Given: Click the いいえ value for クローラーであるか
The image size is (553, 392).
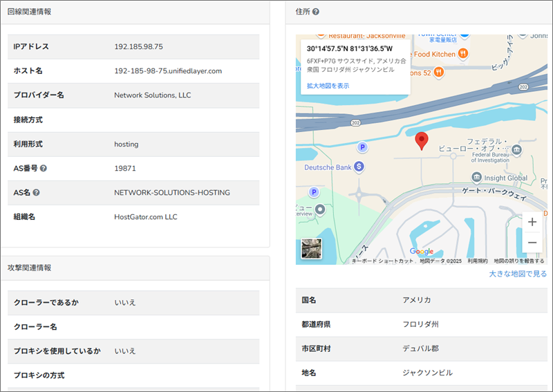Looking at the screenshot, I should pyautogui.click(x=125, y=303).
